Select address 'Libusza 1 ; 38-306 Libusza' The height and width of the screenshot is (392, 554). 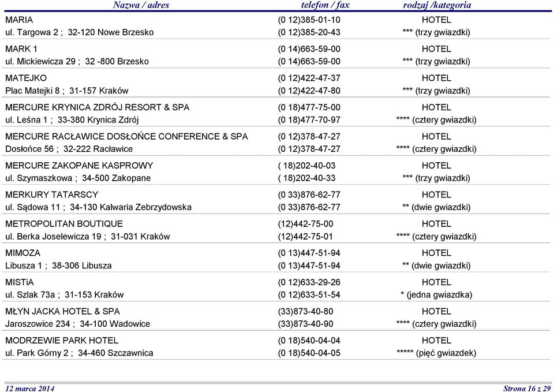(x=59, y=266)
